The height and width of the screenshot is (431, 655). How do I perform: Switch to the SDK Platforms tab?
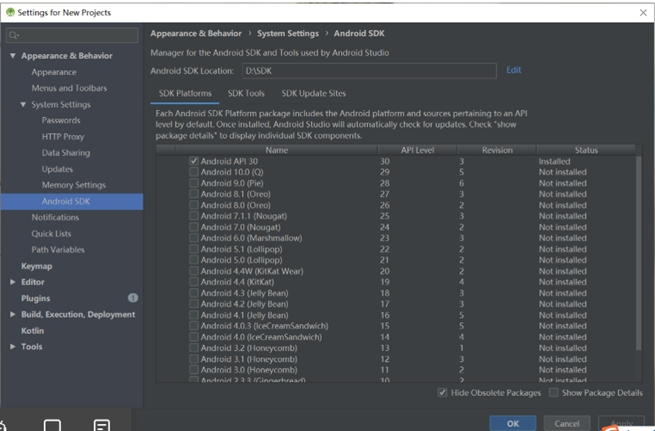click(185, 94)
